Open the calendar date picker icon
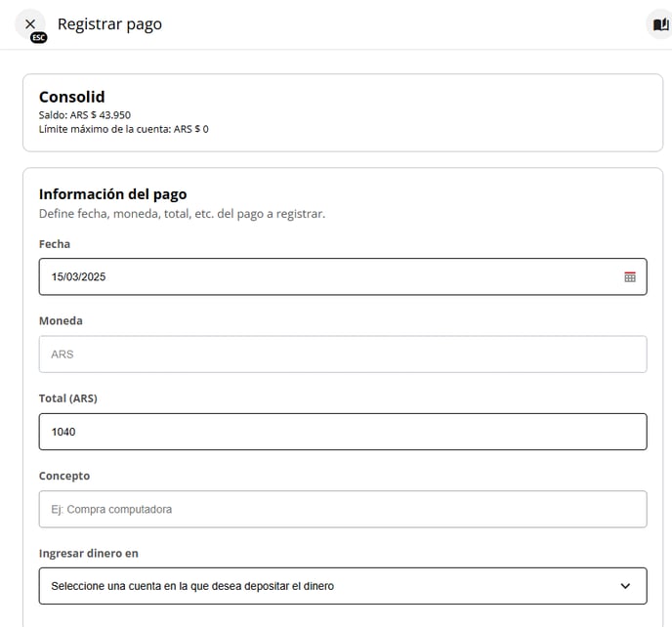The width and height of the screenshot is (672, 627). [x=630, y=276]
